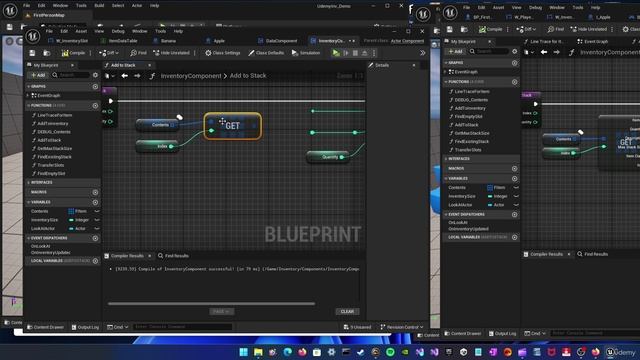The width and height of the screenshot is (640, 360).
Task: Open My Blueprint settings gear in front window
Action: (x=96, y=75)
